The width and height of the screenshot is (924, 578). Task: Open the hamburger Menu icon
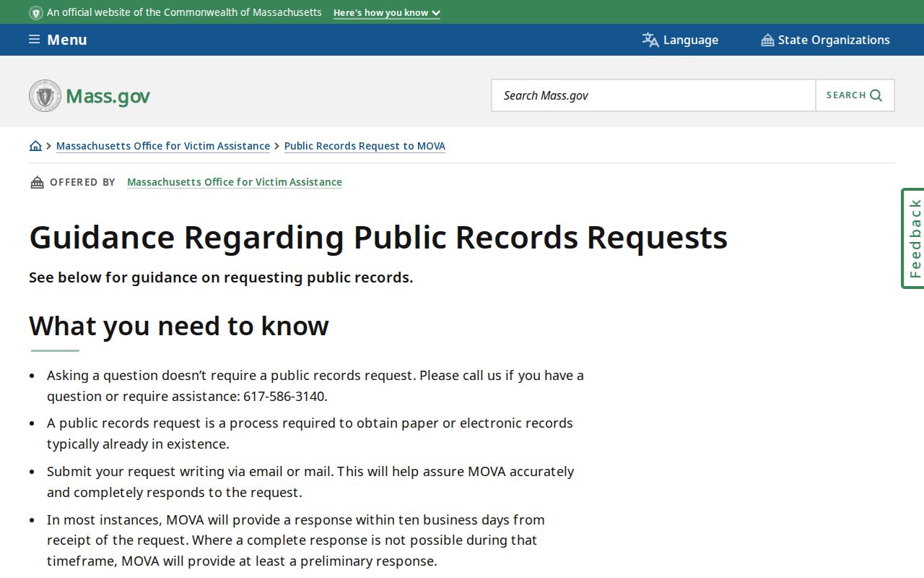34,39
